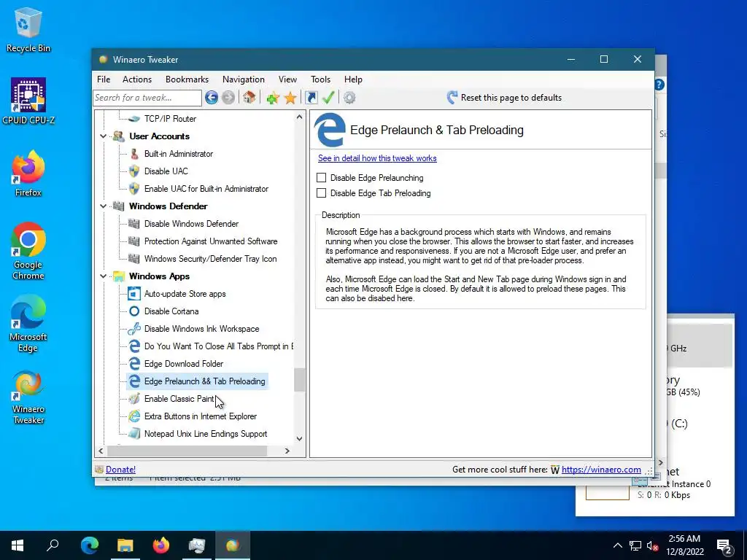Click the greyed Forward navigation arrow
The image size is (747, 560).
point(228,98)
